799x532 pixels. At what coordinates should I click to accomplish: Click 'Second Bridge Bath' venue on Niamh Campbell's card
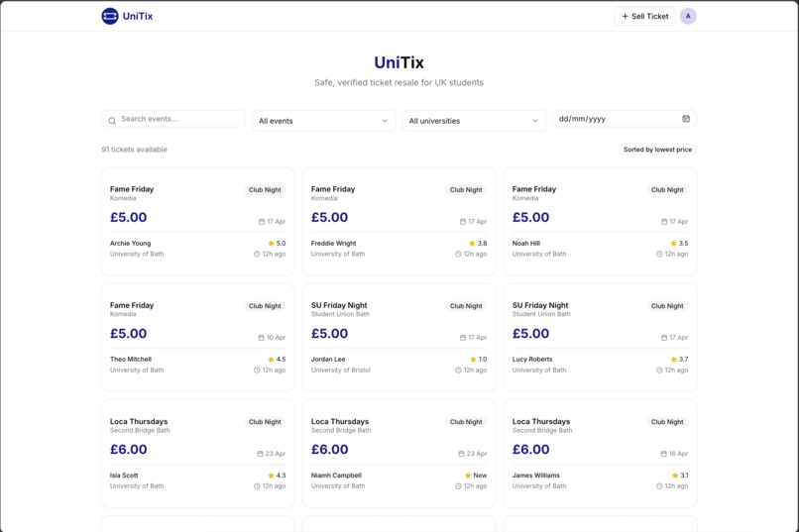(x=341, y=430)
